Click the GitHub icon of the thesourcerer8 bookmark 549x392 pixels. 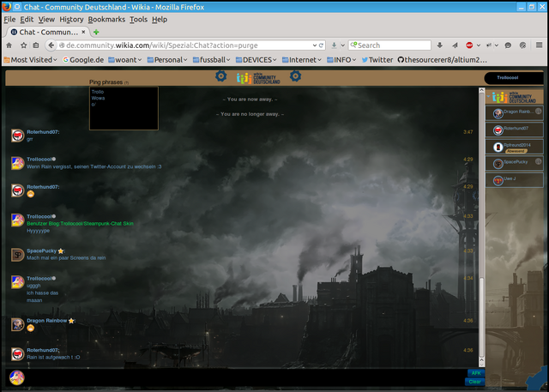[x=401, y=60]
